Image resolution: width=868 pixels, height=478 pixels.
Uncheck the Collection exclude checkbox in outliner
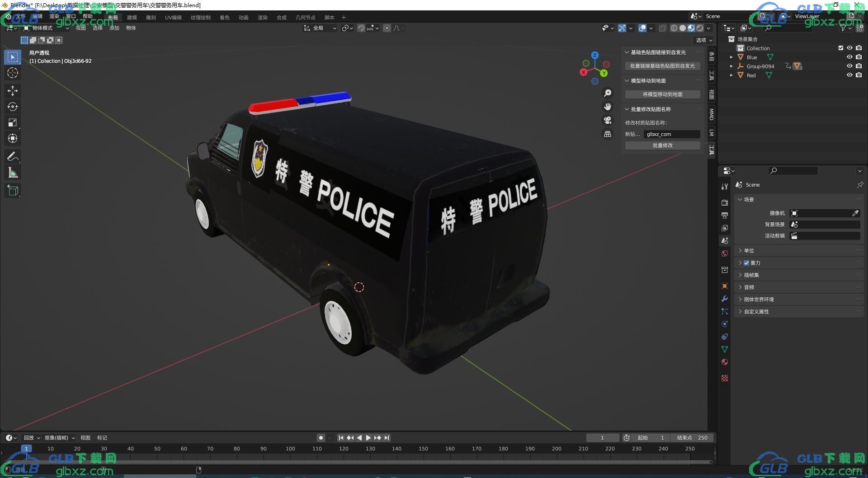coord(841,48)
